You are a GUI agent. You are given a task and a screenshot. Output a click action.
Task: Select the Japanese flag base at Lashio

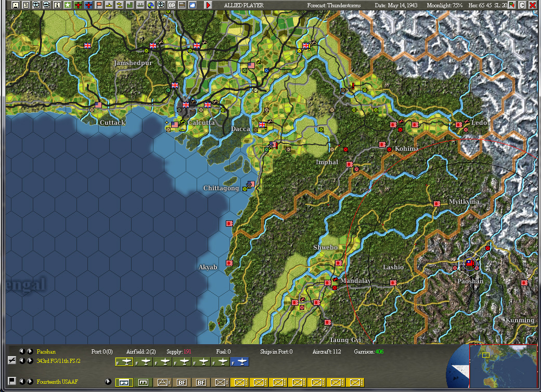[393, 282]
